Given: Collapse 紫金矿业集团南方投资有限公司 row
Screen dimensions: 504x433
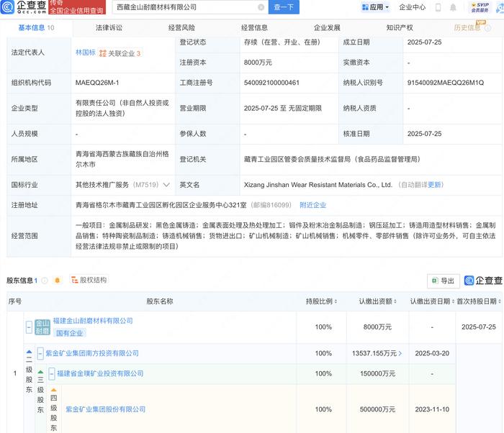Looking at the screenshot, I should pyautogui.click(x=40, y=354).
